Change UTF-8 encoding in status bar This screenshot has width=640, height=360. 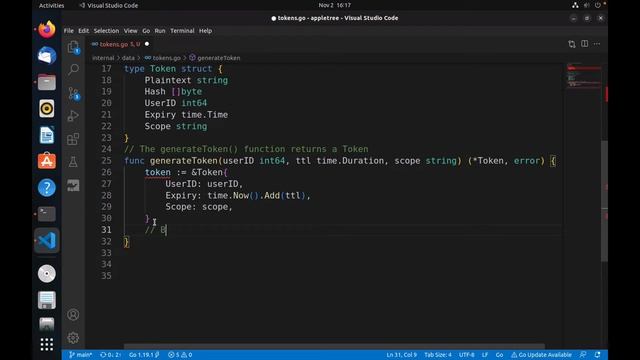click(467, 355)
